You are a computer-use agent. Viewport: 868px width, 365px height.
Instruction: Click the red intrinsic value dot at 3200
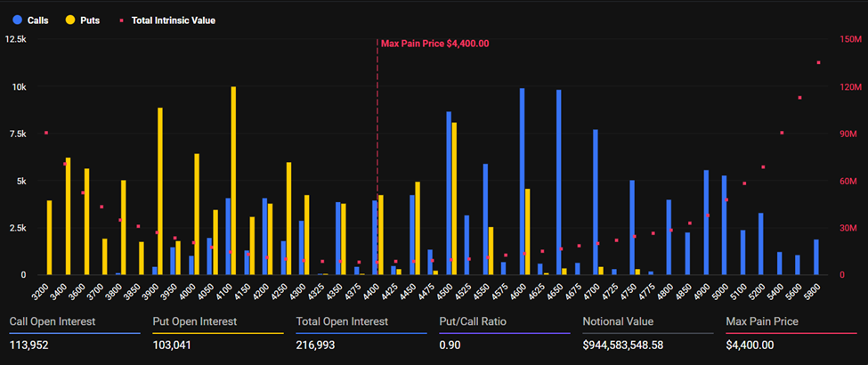coord(46,133)
